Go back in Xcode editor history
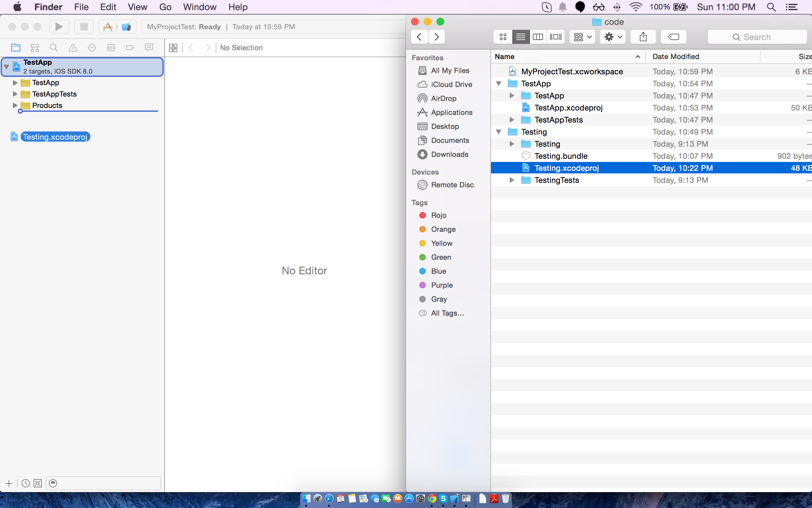Viewport: 812px width, 508px height. tap(191, 48)
